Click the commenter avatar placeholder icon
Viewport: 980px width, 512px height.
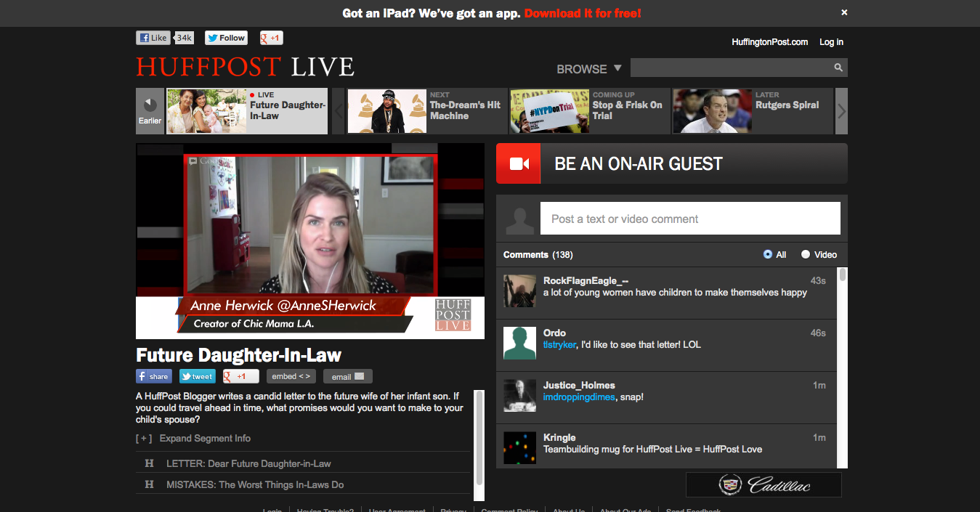(x=520, y=219)
